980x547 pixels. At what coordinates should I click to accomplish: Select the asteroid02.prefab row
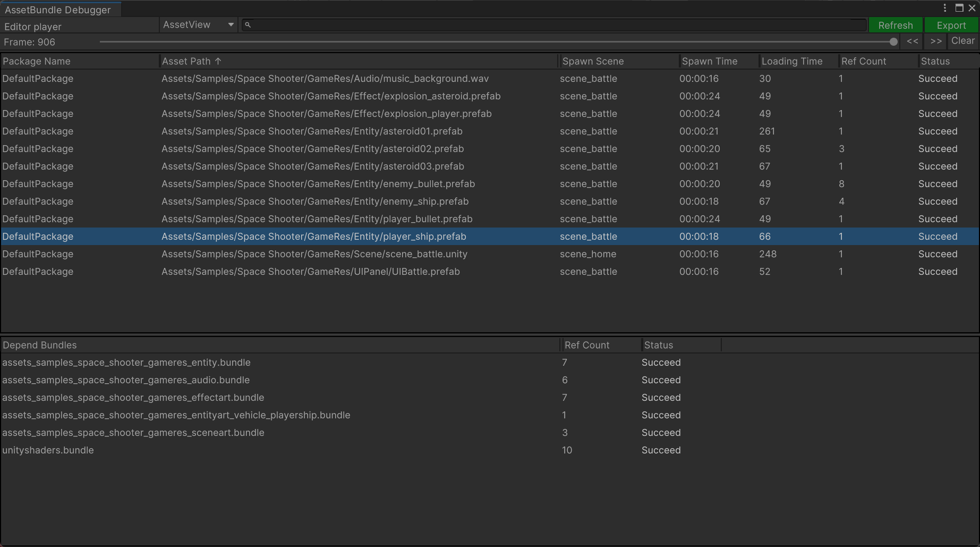coord(490,149)
